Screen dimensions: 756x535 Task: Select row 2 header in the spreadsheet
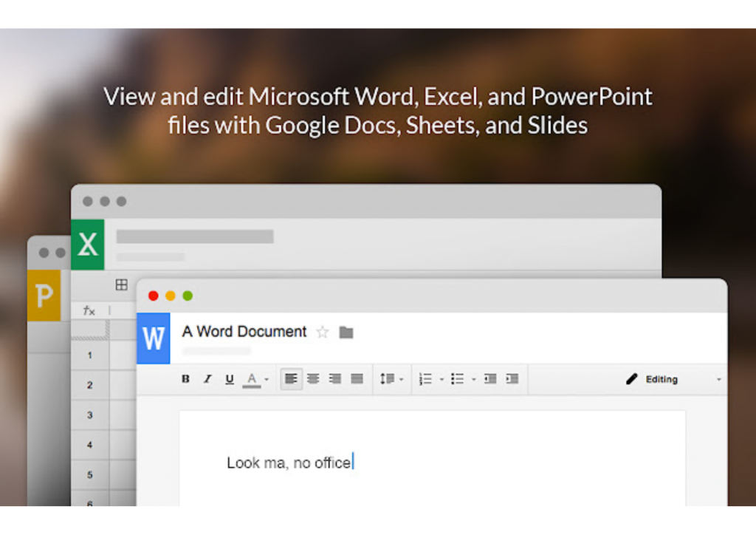click(x=90, y=386)
